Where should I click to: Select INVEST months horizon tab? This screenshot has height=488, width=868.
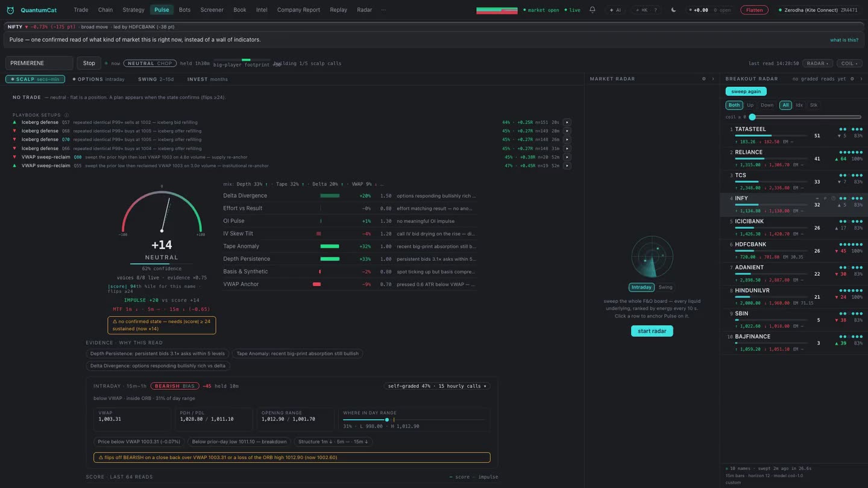[207, 79]
